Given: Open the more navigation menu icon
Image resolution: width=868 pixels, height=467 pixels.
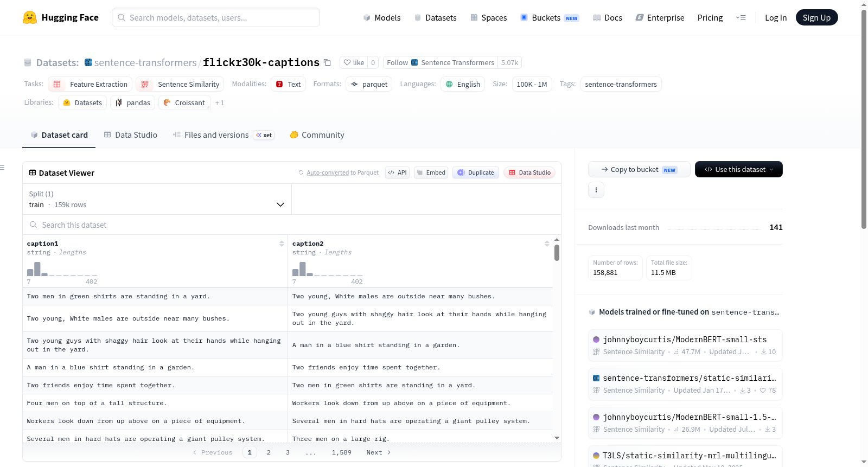Looking at the screenshot, I should [741, 17].
